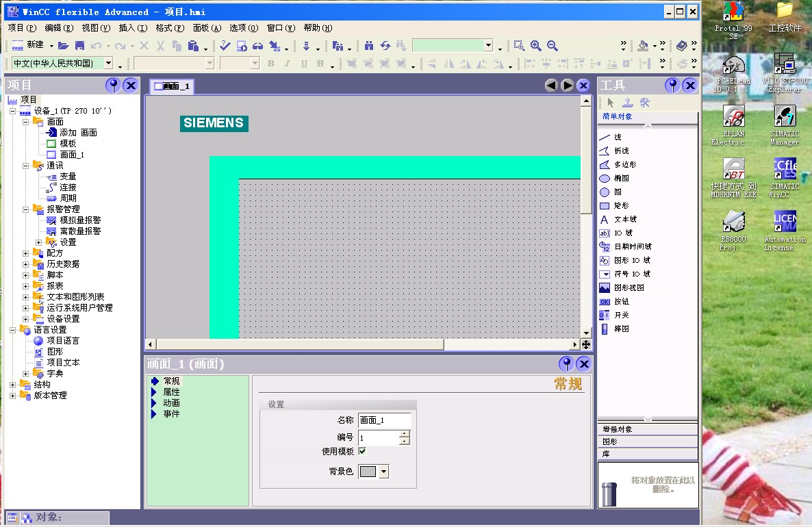Pin the 项目 project panel
The height and width of the screenshot is (527, 812).
[x=112, y=86]
